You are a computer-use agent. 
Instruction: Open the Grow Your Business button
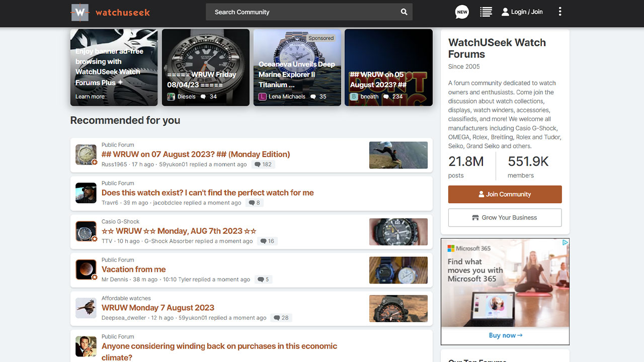tap(505, 218)
